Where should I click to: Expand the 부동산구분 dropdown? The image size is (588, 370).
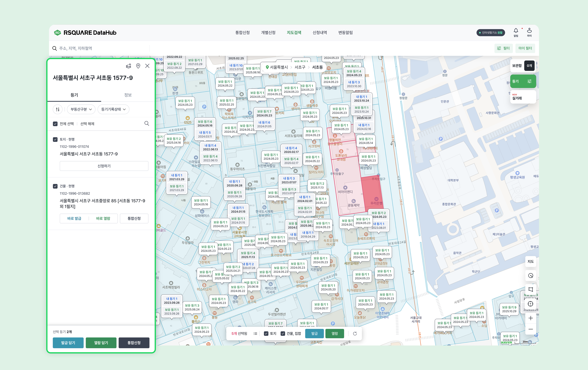[81, 109]
